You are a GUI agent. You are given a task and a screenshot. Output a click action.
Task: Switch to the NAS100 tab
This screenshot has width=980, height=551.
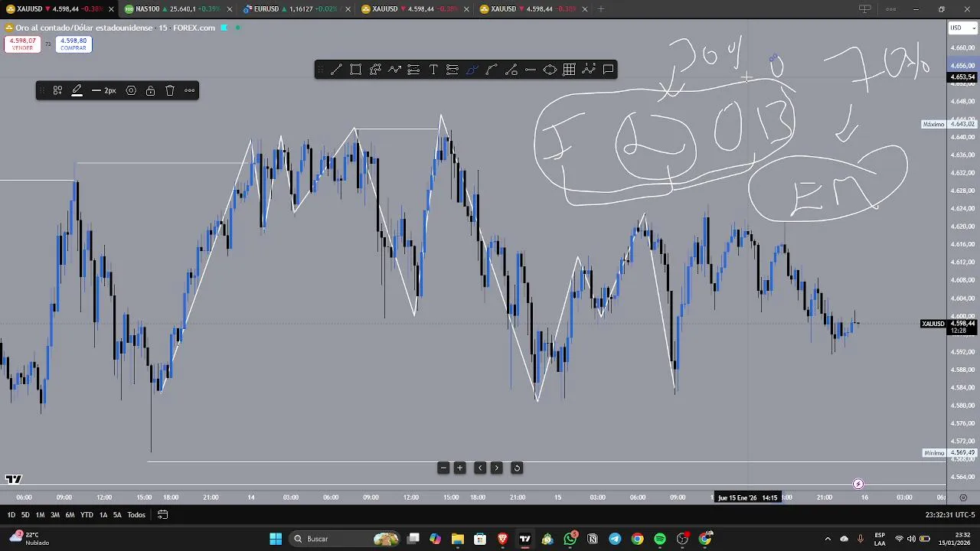pyautogui.click(x=177, y=9)
